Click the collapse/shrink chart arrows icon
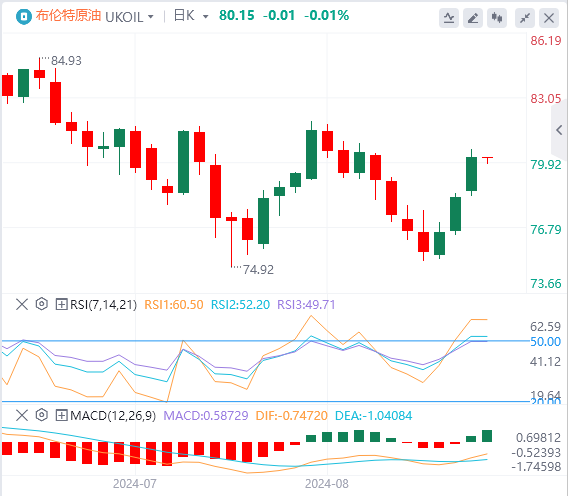The height and width of the screenshot is (496, 568). point(525,18)
